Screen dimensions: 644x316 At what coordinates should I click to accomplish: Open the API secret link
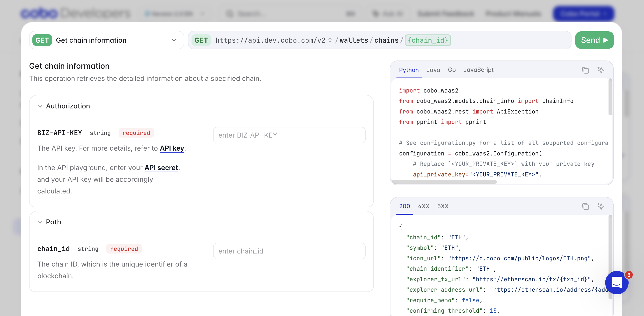[x=161, y=168]
